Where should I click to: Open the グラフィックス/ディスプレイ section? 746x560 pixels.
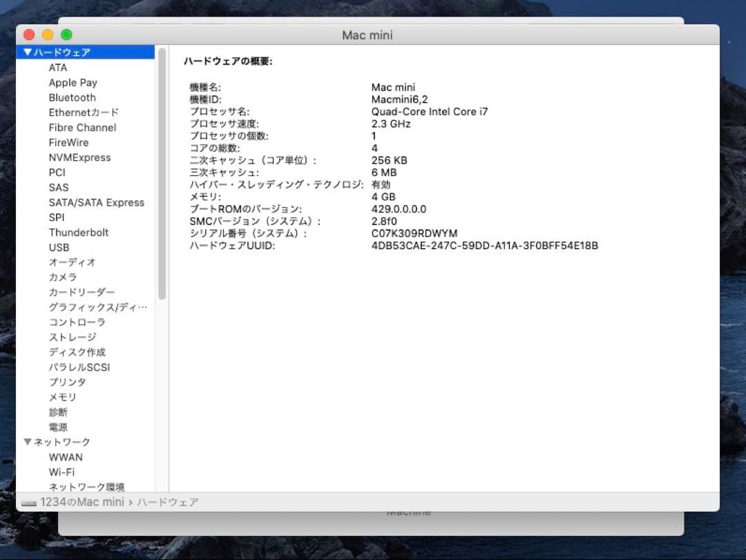[x=95, y=307]
